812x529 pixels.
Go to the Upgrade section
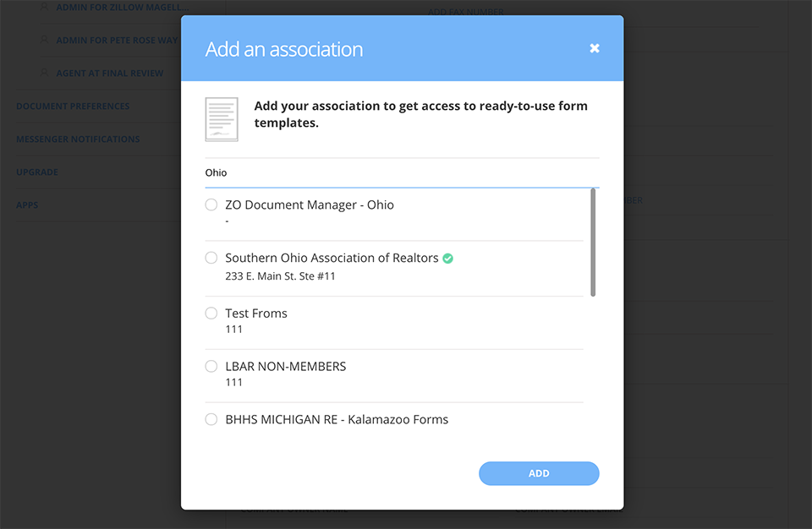37,172
